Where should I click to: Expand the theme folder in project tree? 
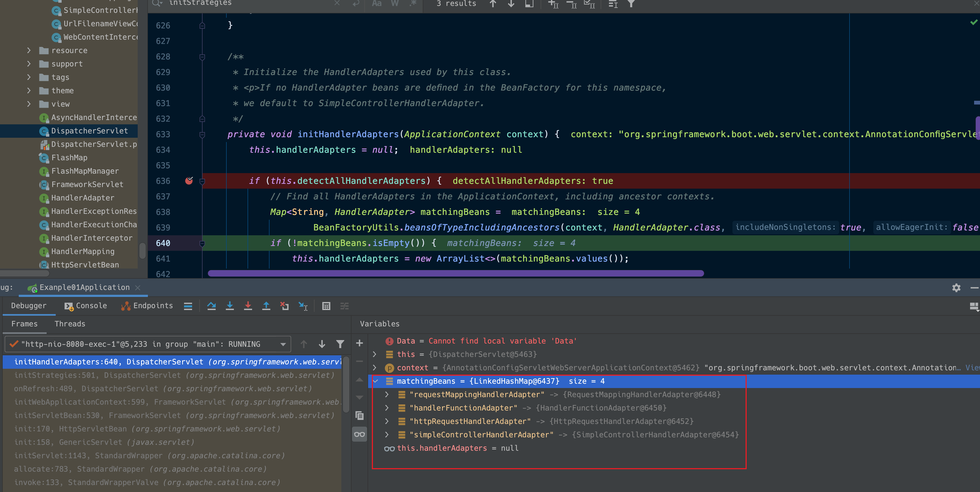pos(29,91)
